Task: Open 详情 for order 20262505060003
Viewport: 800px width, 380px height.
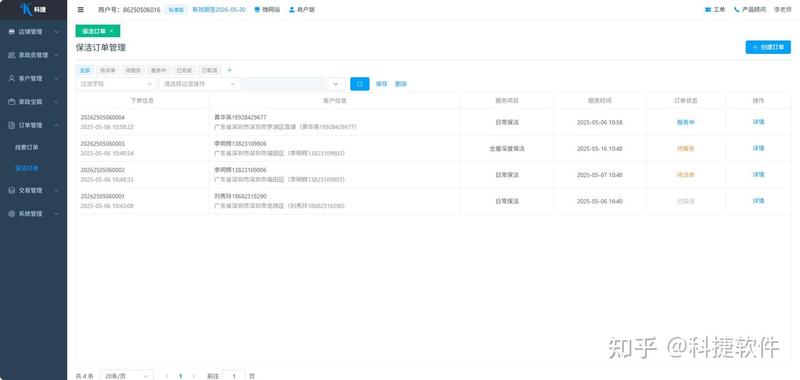Action: [758, 148]
